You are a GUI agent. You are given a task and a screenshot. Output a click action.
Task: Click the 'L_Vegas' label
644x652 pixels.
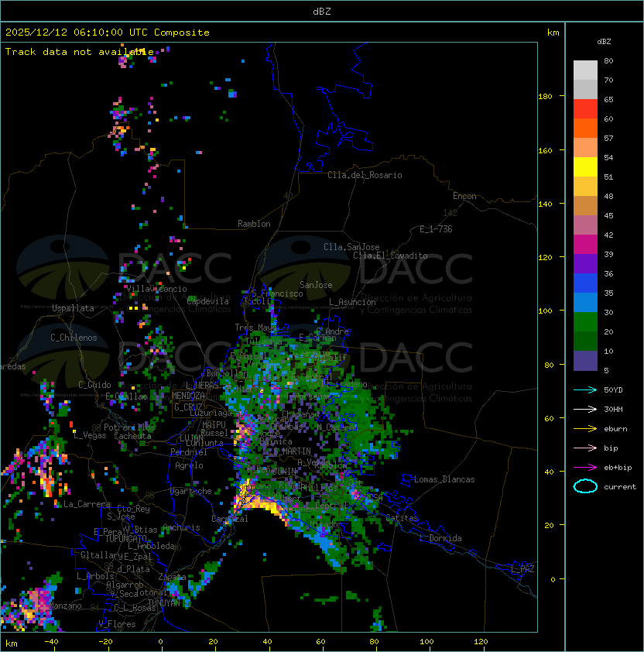[90, 435]
